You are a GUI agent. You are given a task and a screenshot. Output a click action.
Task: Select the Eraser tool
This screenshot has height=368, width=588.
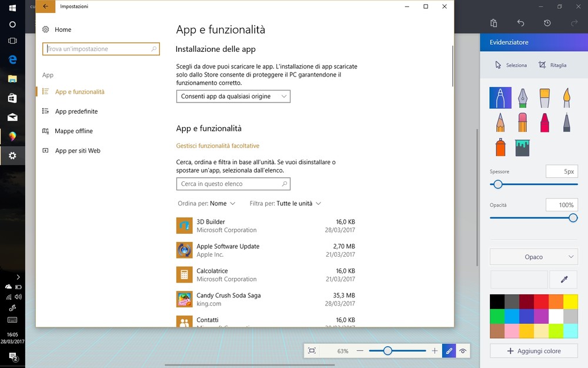click(522, 122)
